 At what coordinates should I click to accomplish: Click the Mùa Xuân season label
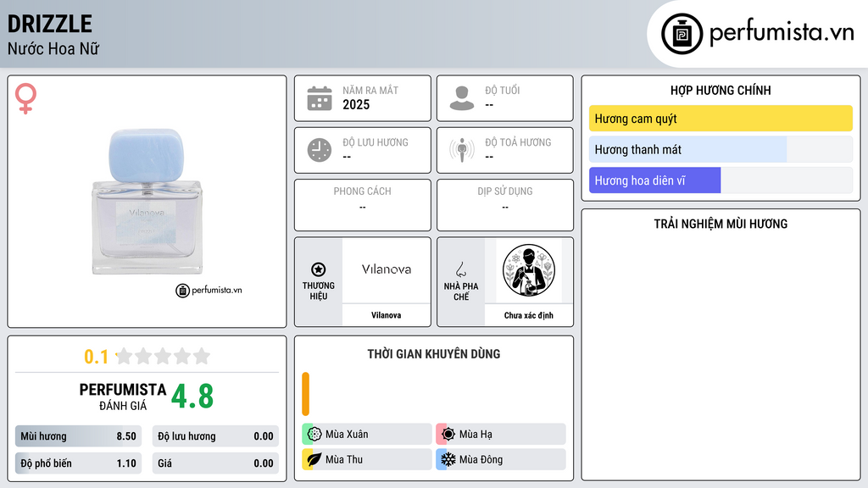click(347, 435)
